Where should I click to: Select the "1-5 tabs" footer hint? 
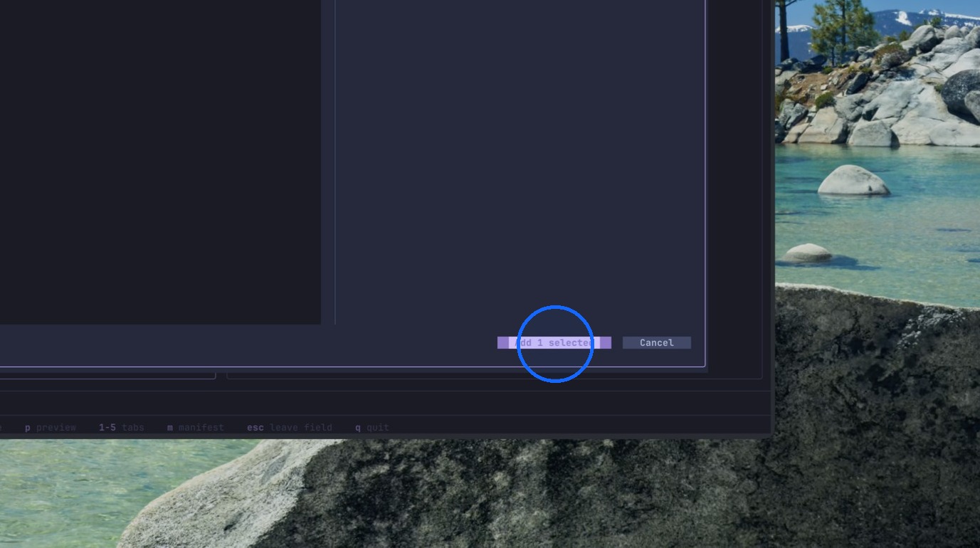tap(122, 428)
